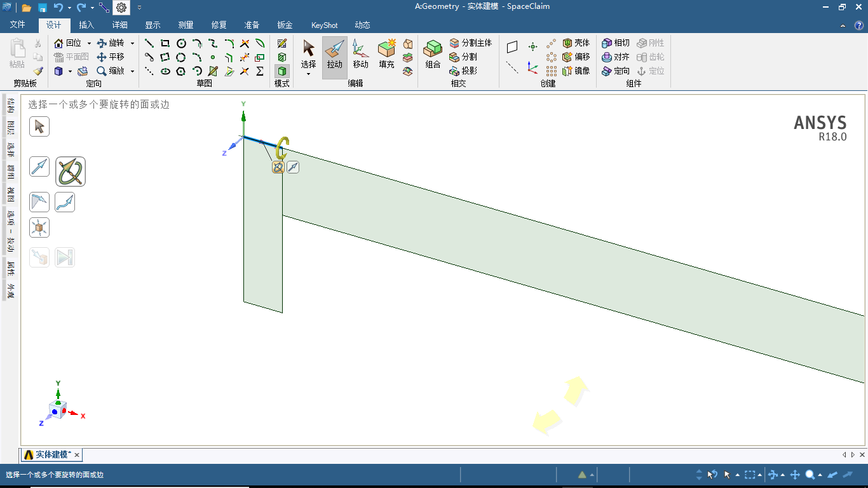Switch to the 详细 ribbon tab
Screen dimensions: 868x488
point(119,25)
